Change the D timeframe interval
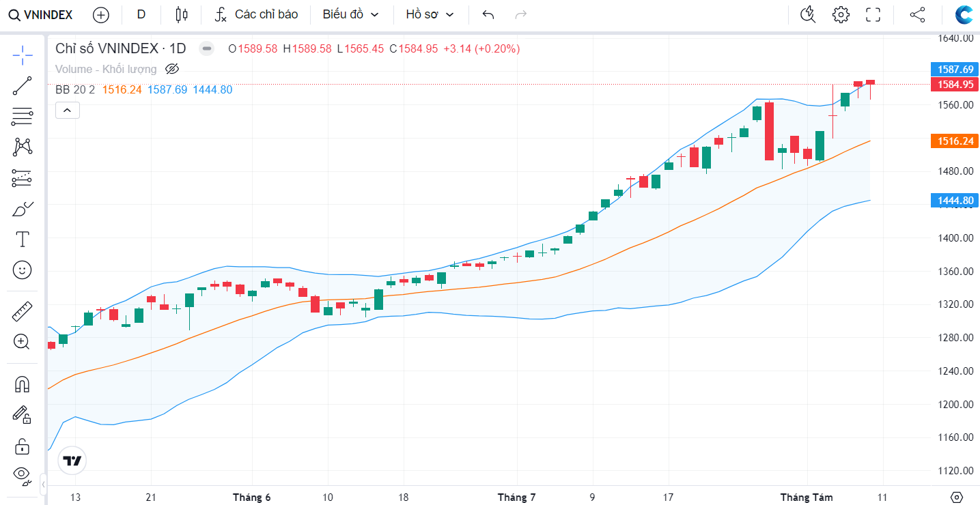980x505 pixels. 141,14
